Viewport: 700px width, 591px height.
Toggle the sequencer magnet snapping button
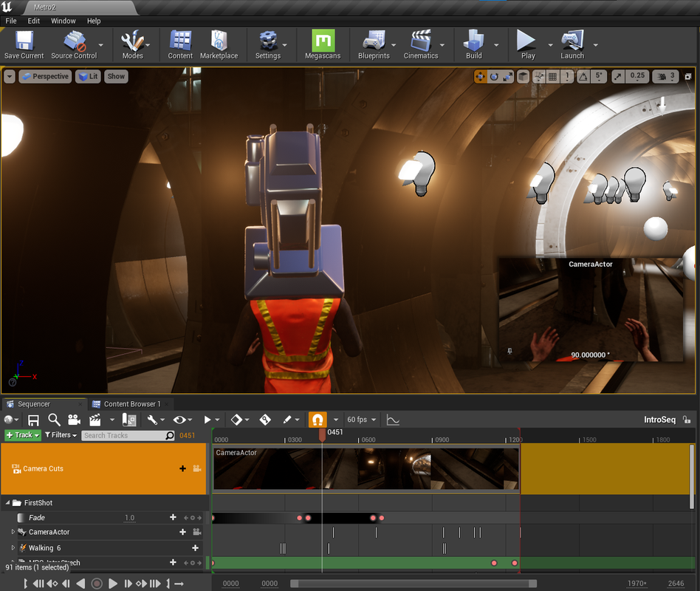click(x=317, y=420)
